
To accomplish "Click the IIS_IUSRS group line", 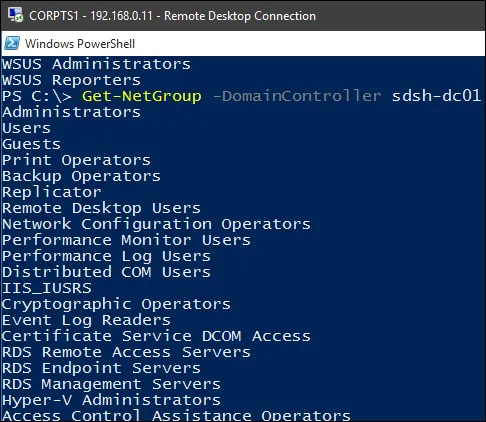I will coord(47,288).
